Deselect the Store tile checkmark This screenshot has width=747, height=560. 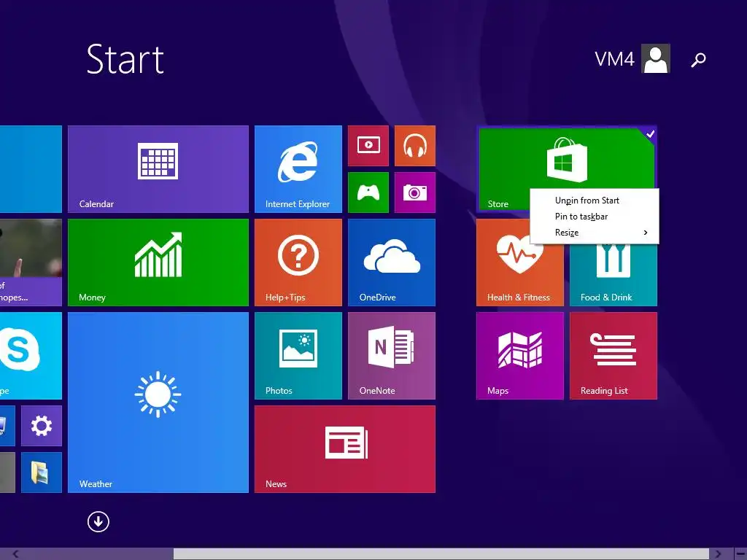point(650,134)
